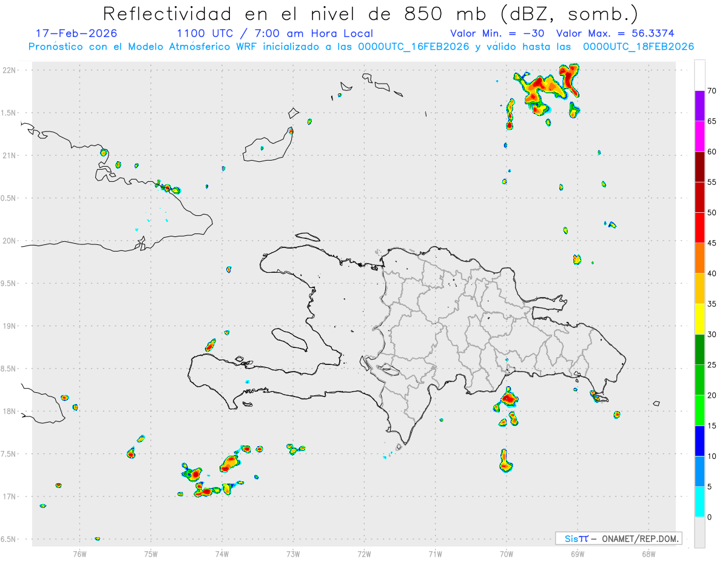
Task: Click the '68W' longitude label
Action: (x=649, y=554)
